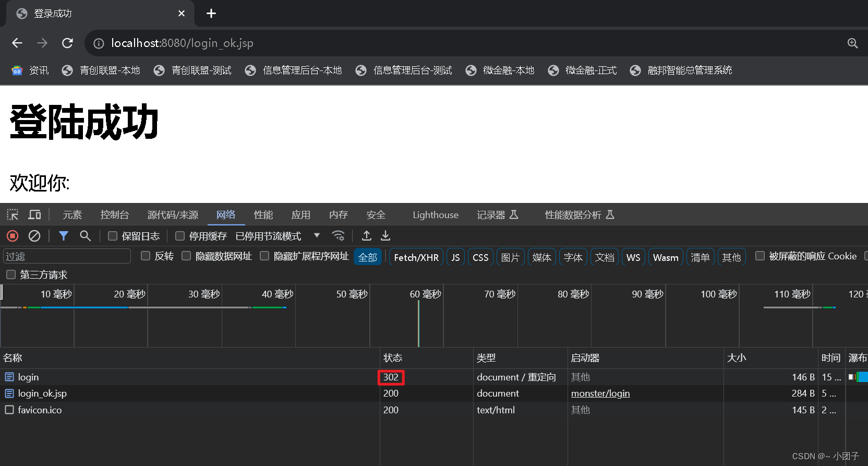Expand the 已停用节流模式 throttling dropdown

(x=278, y=236)
